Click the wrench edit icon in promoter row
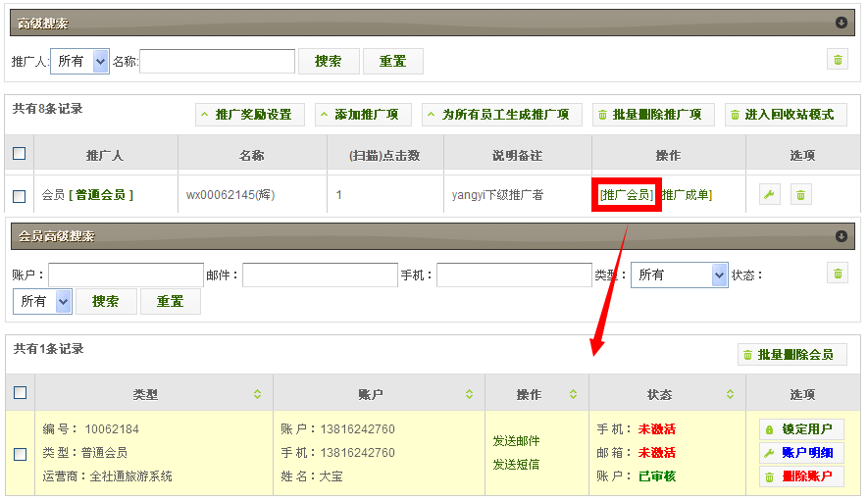The width and height of the screenshot is (868, 500). pyautogui.click(x=770, y=195)
